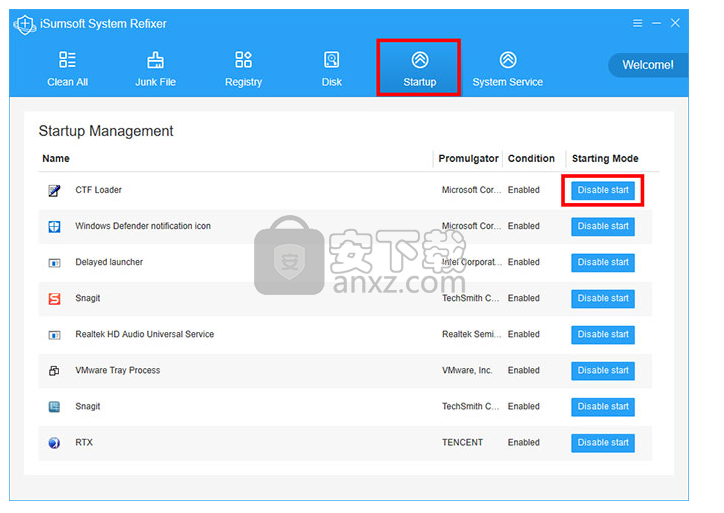Click the Starting Mode column header
This screenshot has height=513, width=724.
[605, 158]
